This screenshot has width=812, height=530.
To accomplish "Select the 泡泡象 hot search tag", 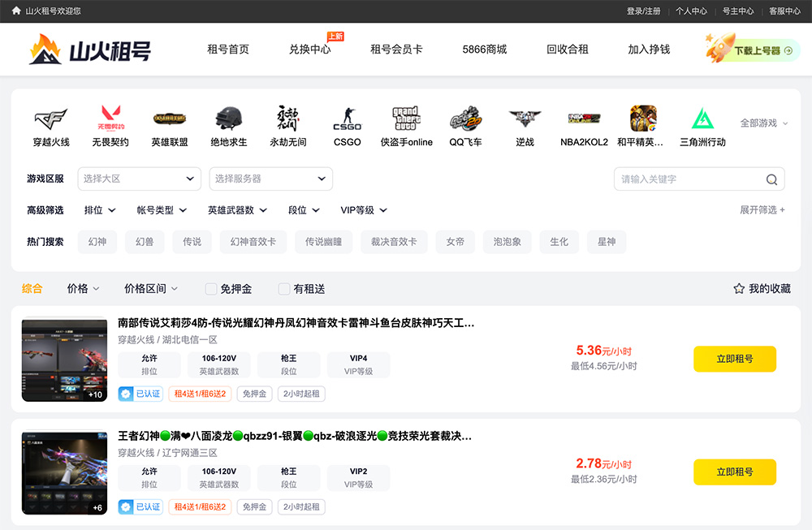I will click(x=508, y=242).
